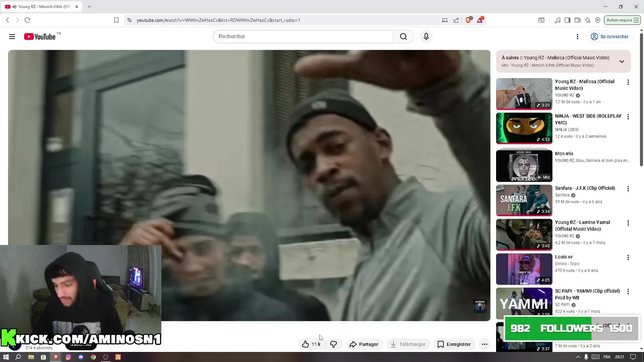Open Louis xv thumbnail 4:05

pos(524,269)
